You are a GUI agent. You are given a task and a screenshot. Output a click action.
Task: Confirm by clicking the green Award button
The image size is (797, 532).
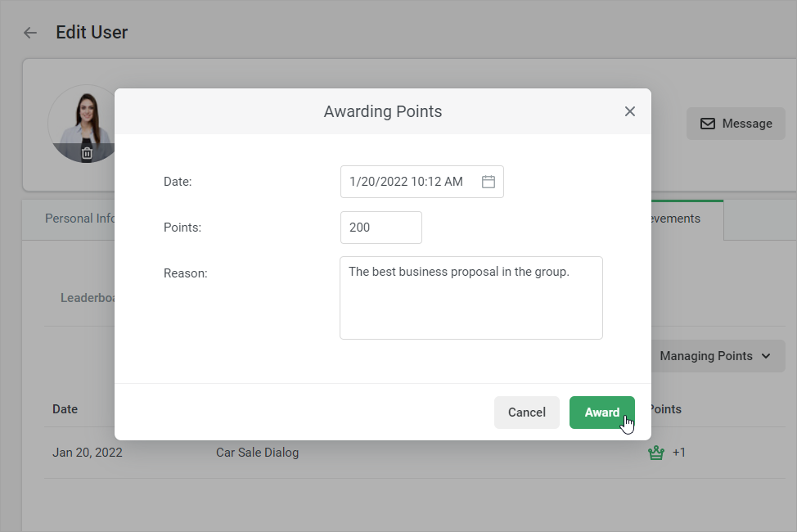(601, 413)
